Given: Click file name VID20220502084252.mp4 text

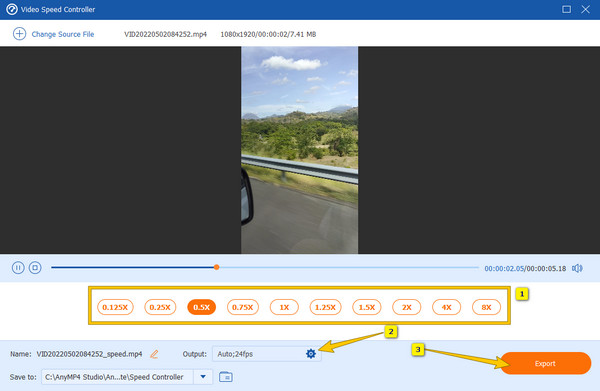Looking at the screenshot, I should point(165,34).
